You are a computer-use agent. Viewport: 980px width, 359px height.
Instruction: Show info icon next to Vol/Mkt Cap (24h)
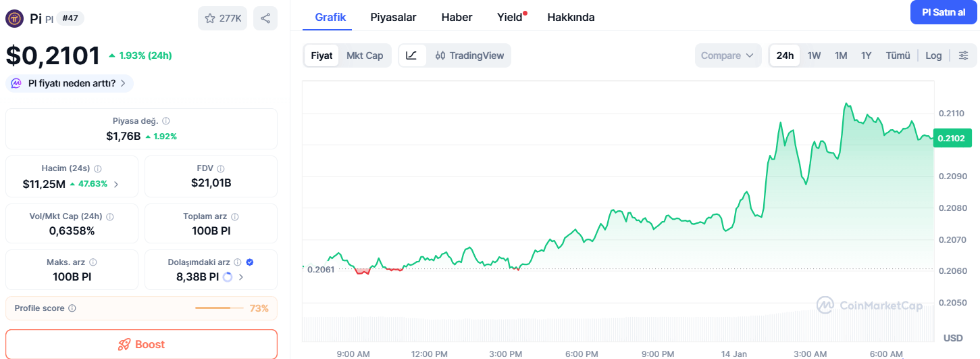click(110, 216)
